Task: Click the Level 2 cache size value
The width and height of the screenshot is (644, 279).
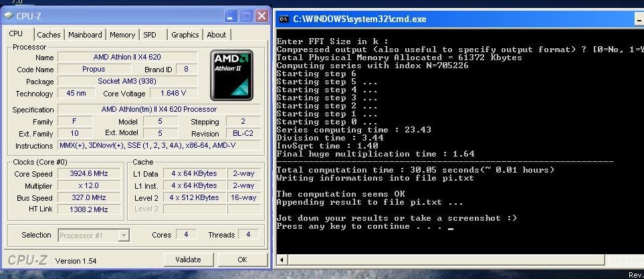Action: [x=194, y=197]
